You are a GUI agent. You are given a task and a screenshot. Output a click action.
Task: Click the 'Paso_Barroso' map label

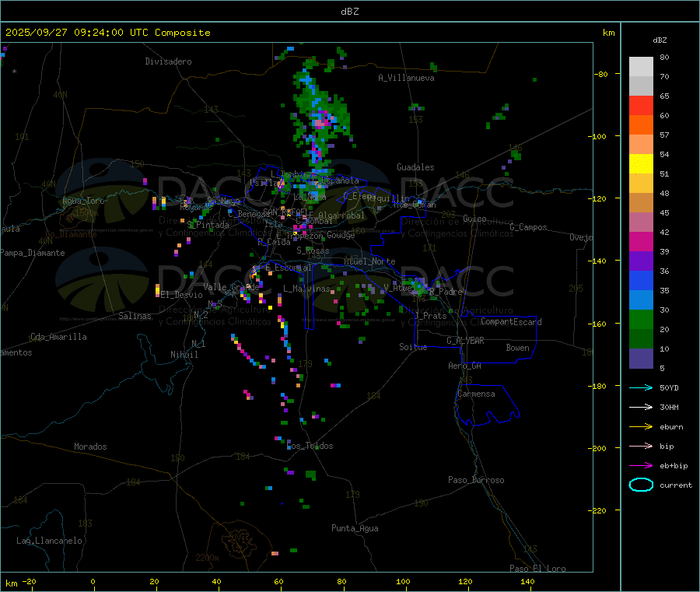(x=476, y=480)
